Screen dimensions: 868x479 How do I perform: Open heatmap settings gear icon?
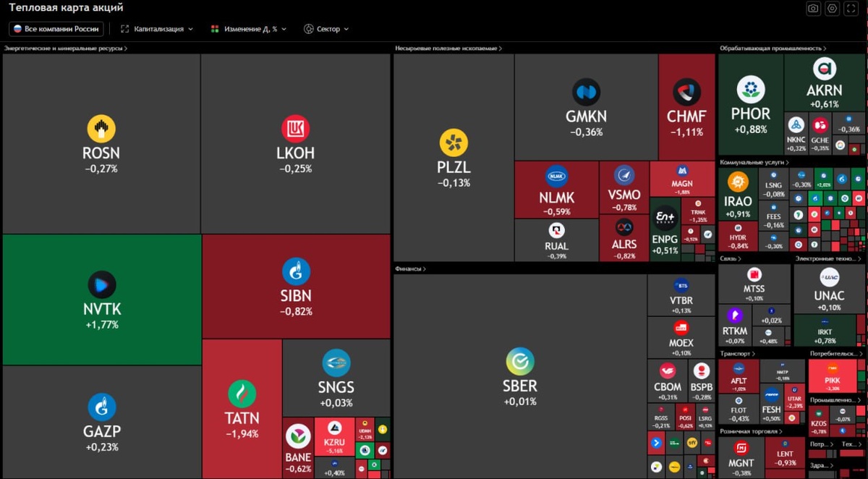tap(833, 8)
